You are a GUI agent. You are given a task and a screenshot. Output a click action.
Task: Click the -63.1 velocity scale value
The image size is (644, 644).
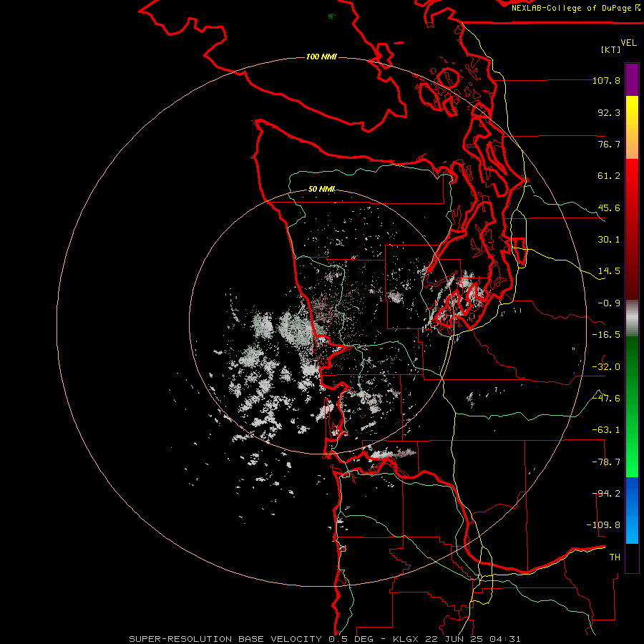[x=606, y=430]
